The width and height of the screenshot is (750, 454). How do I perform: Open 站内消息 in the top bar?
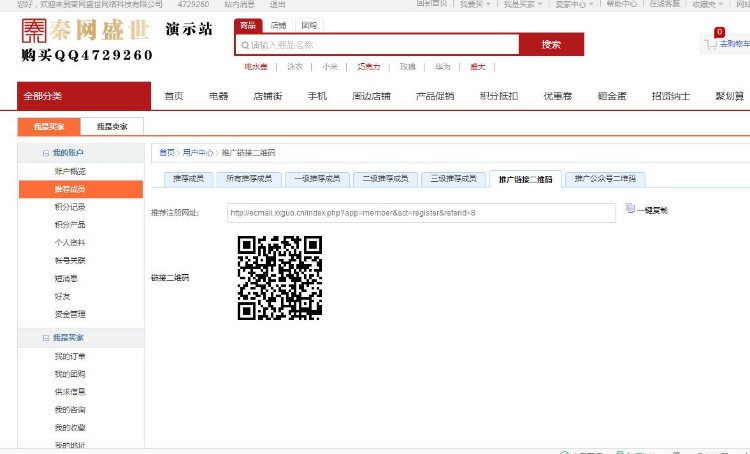coord(239,4)
